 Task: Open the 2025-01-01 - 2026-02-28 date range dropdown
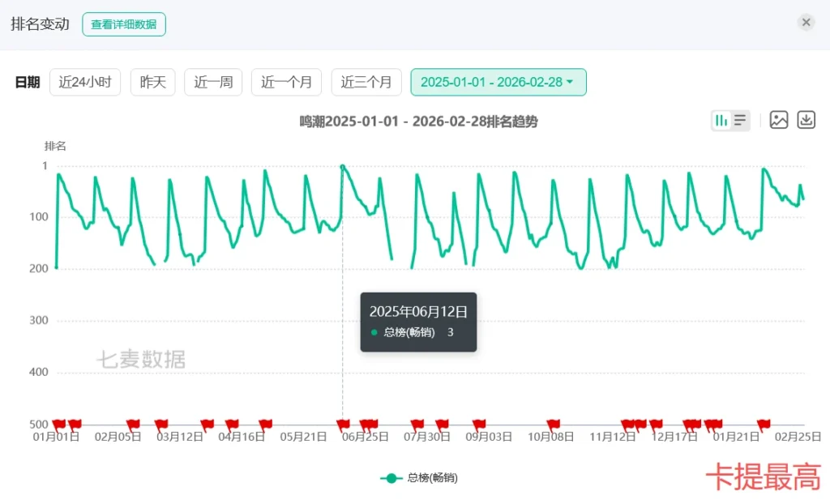[x=498, y=82]
